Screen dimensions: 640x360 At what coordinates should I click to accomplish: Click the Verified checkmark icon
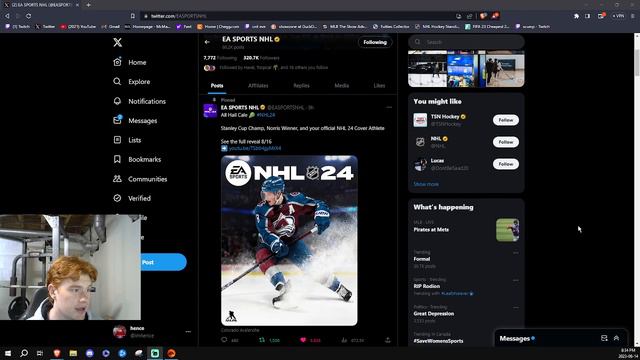coord(117,198)
